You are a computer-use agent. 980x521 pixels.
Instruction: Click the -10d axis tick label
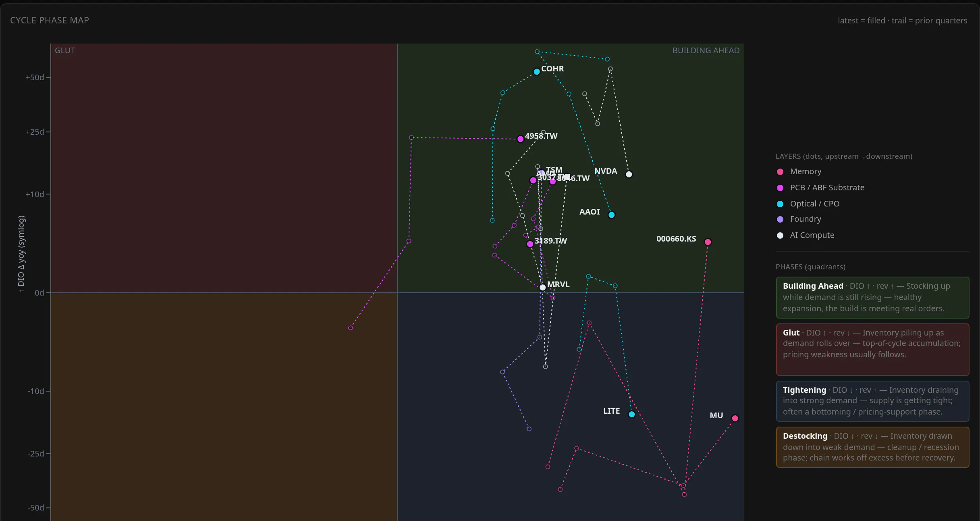pyautogui.click(x=36, y=391)
